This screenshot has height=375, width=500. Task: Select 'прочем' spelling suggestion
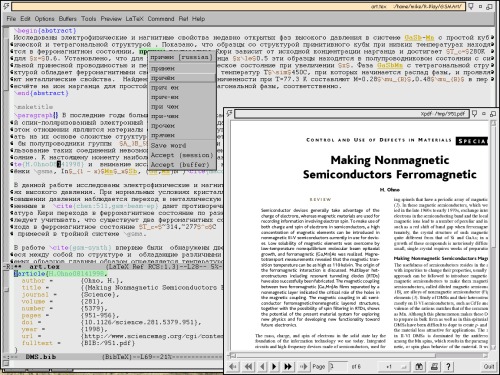tap(182, 126)
